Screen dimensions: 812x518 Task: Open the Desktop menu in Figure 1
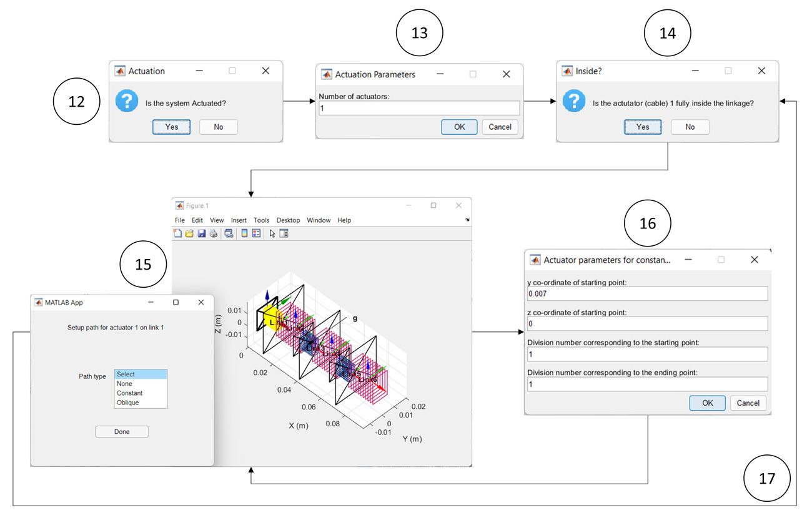pyautogui.click(x=288, y=220)
